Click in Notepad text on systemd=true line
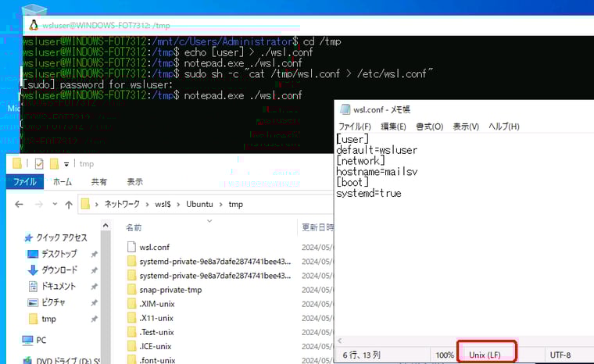This screenshot has height=364, width=594. click(369, 194)
